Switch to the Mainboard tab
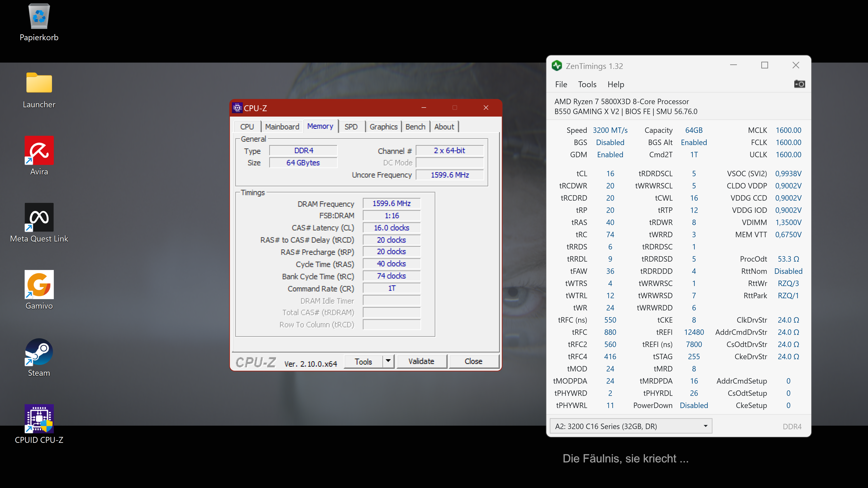 (282, 127)
